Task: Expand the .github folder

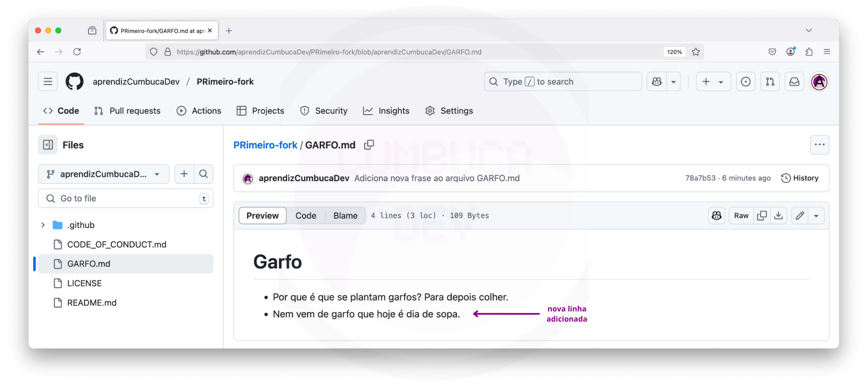Action: click(x=43, y=225)
